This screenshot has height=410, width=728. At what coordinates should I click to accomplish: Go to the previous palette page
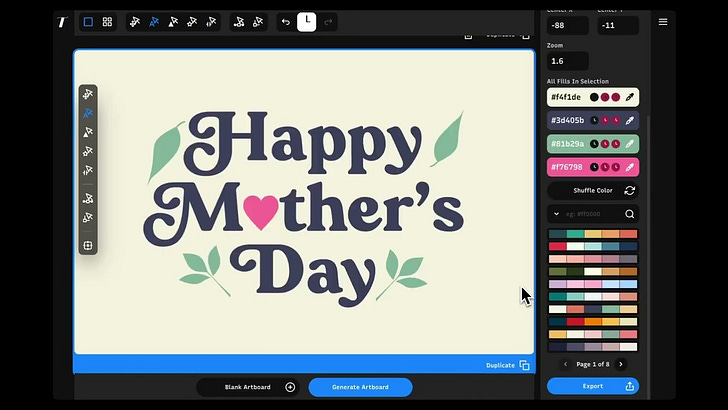(x=565, y=364)
